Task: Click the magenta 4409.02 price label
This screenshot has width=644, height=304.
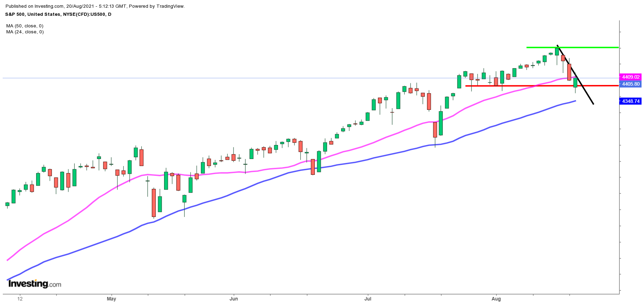Action: point(630,77)
